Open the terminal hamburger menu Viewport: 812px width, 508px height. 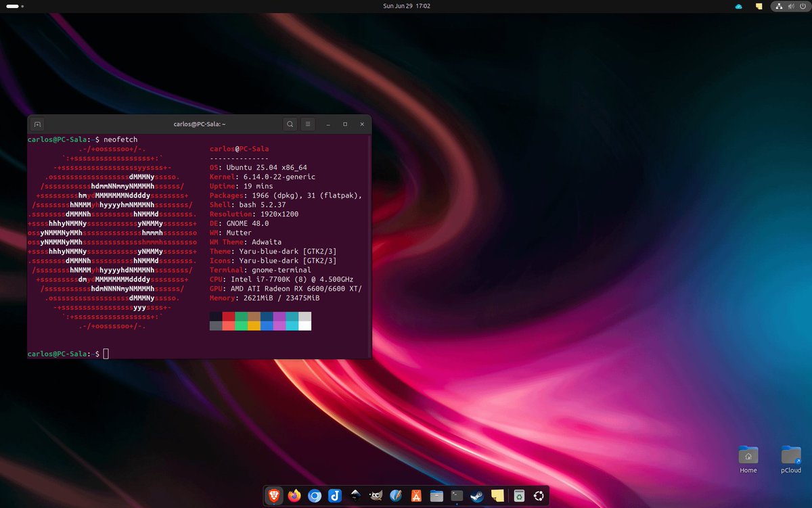click(307, 124)
